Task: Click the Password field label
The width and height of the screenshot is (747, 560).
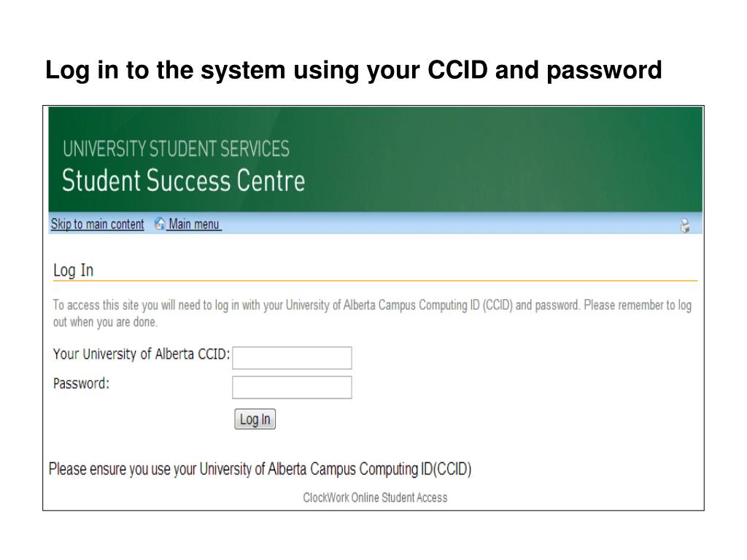Action: point(82,384)
